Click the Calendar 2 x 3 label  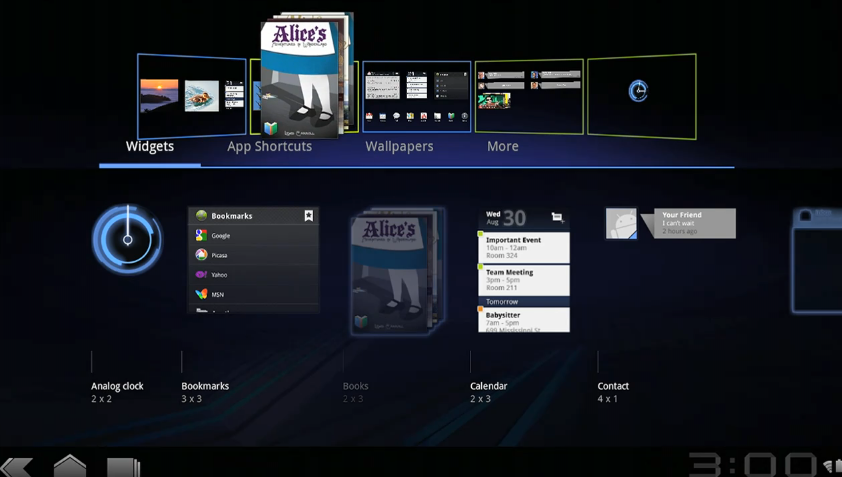pyautogui.click(x=488, y=392)
